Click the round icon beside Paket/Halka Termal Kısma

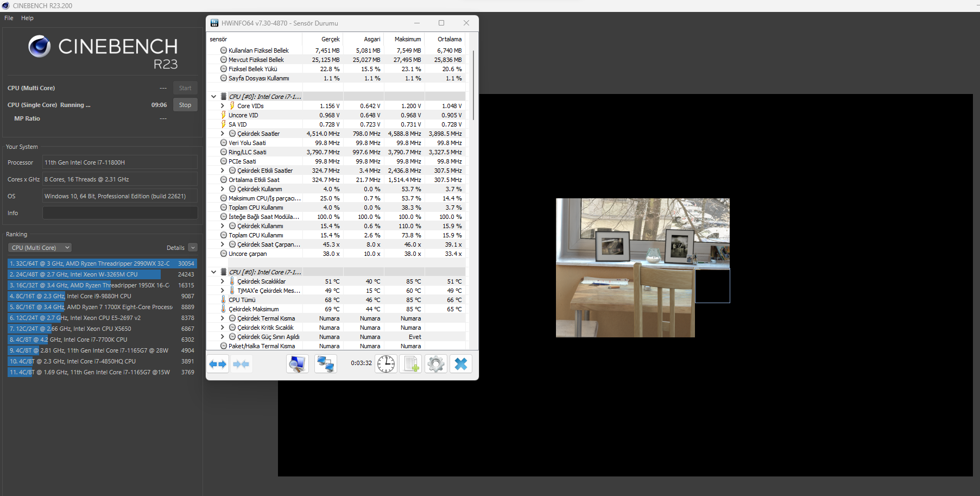pos(224,346)
